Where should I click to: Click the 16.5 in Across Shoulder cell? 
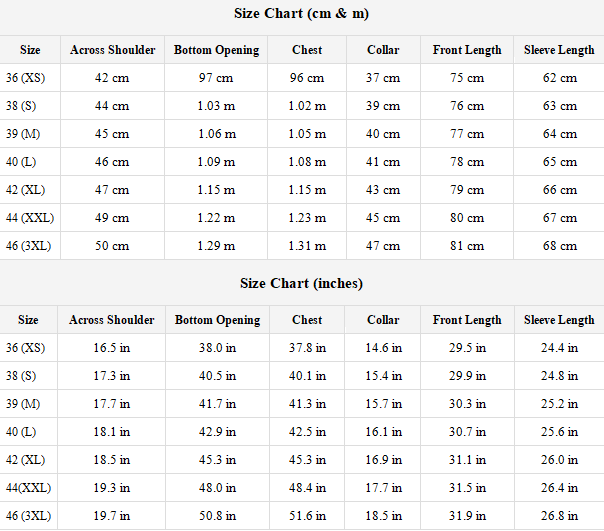(x=112, y=348)
